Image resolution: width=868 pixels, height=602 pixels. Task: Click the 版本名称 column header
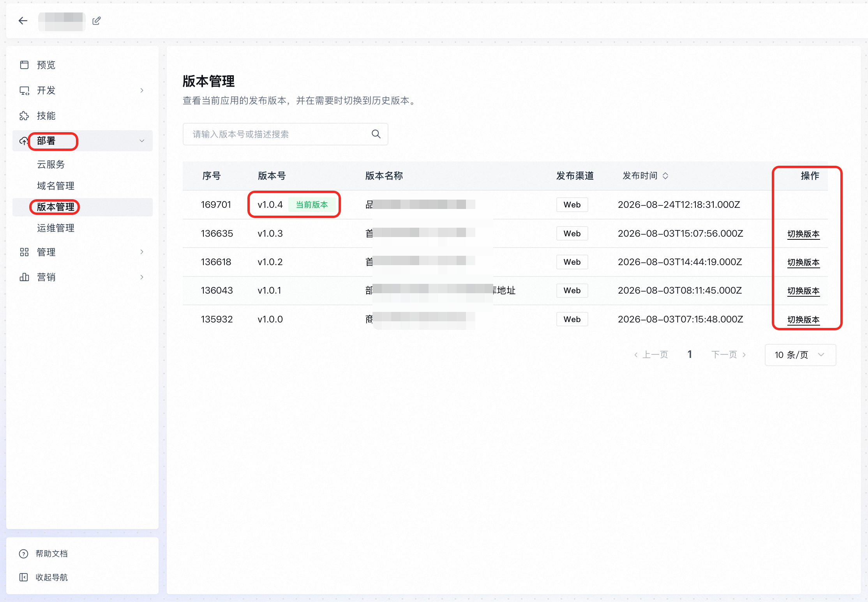click(x=384, y=176)
